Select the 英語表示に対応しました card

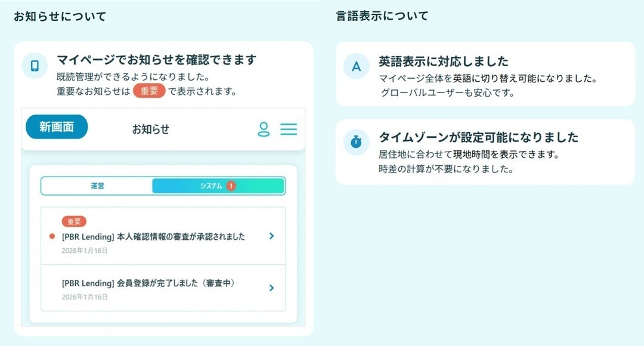(x=485, y=74)
